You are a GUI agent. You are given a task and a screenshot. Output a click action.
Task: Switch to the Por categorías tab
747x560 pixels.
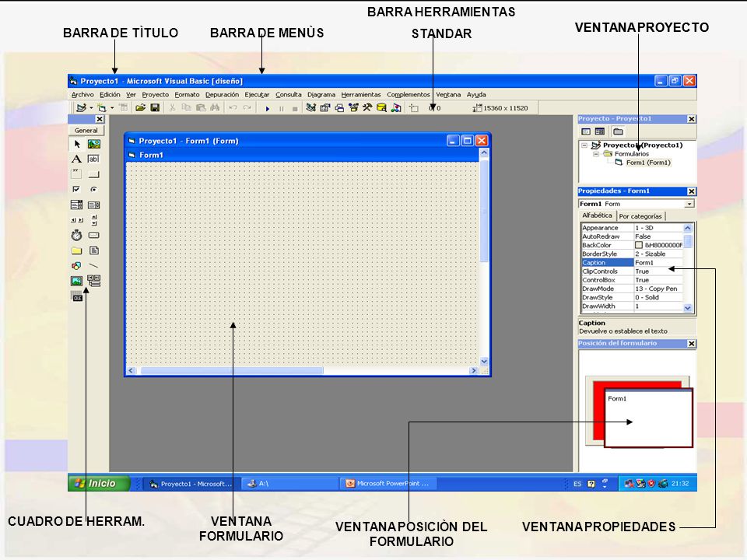(x=640, y=216)
